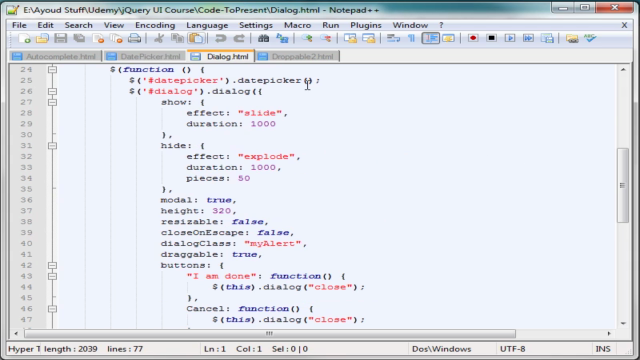Collapse the dialog block at line 26
Image resolution: width=640 pixels, height=360 pixels.
pos(52,91)
